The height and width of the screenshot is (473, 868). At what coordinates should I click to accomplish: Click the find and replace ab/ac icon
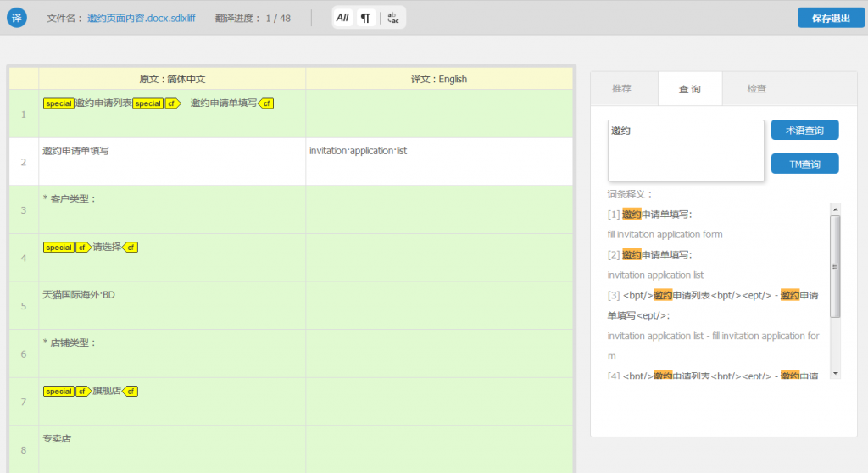(x=393, y=18)
